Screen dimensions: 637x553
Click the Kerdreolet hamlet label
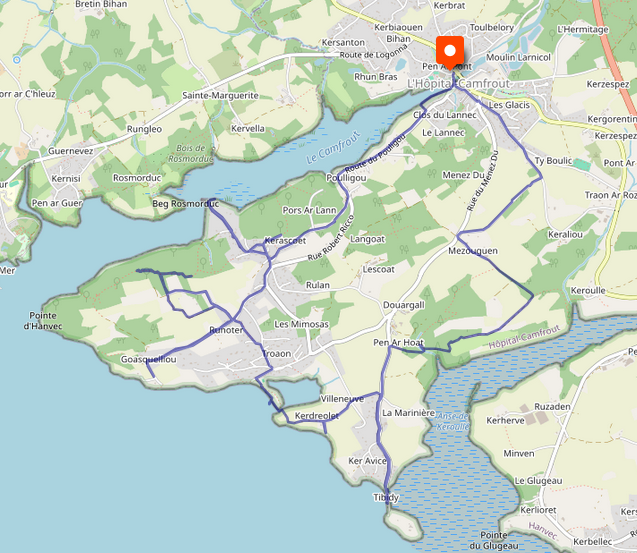pyautogui.click(x=317, y=416)
